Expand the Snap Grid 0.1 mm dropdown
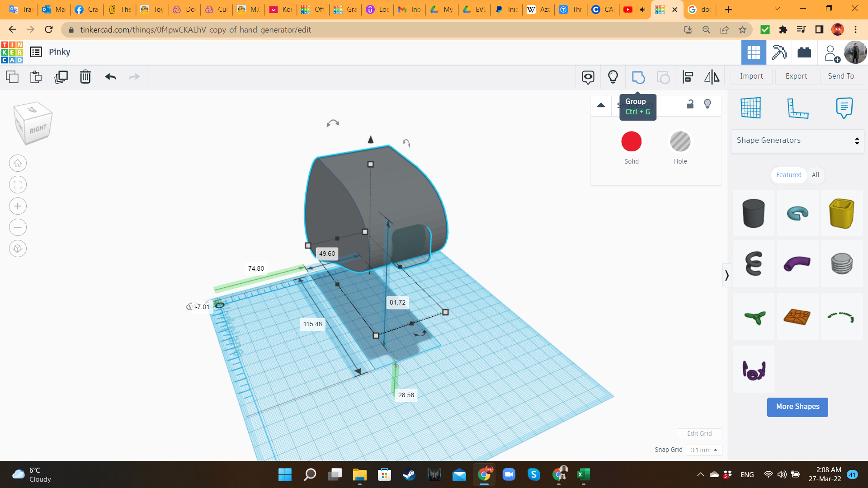The width and height of the screenshot is (868, 488). [x=703, y=450]
